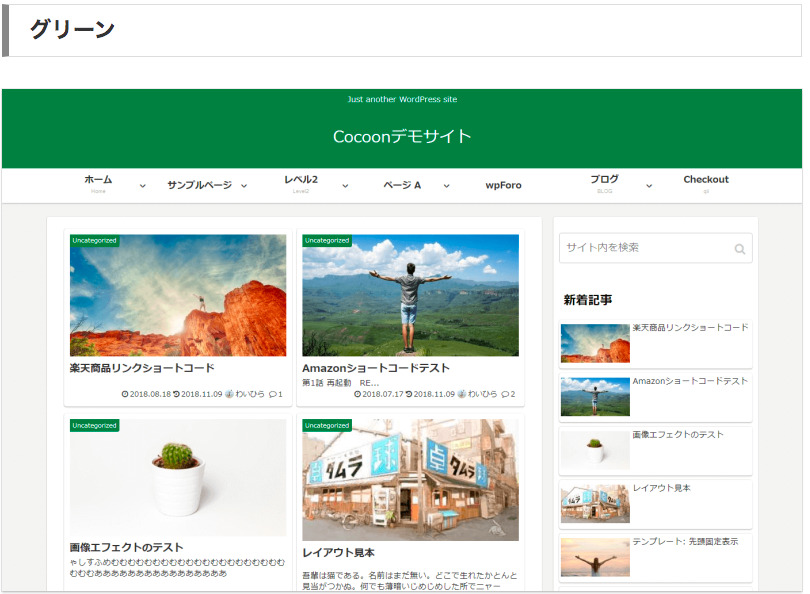Click the comment icon on Amazonショートコードテスト card

point(505,394)
